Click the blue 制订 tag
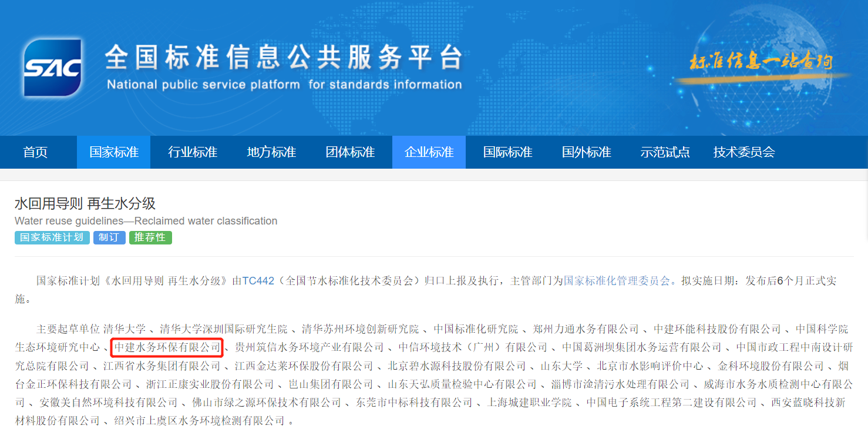 (109, 237)
